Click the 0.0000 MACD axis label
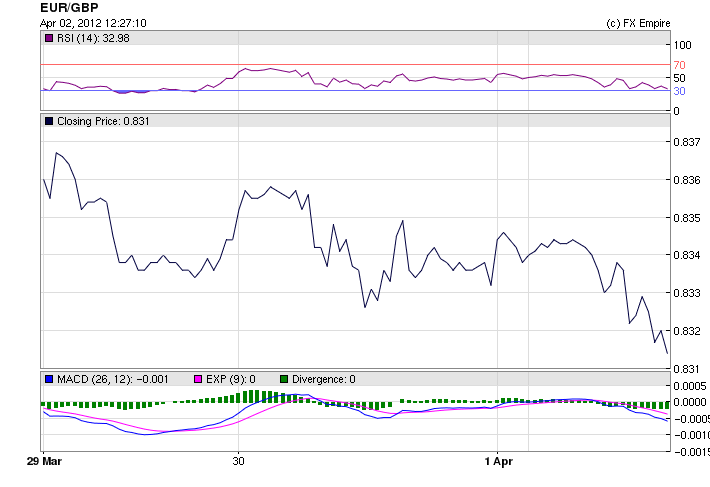Viewport: 710px width, 487px height. coord(690,402)
